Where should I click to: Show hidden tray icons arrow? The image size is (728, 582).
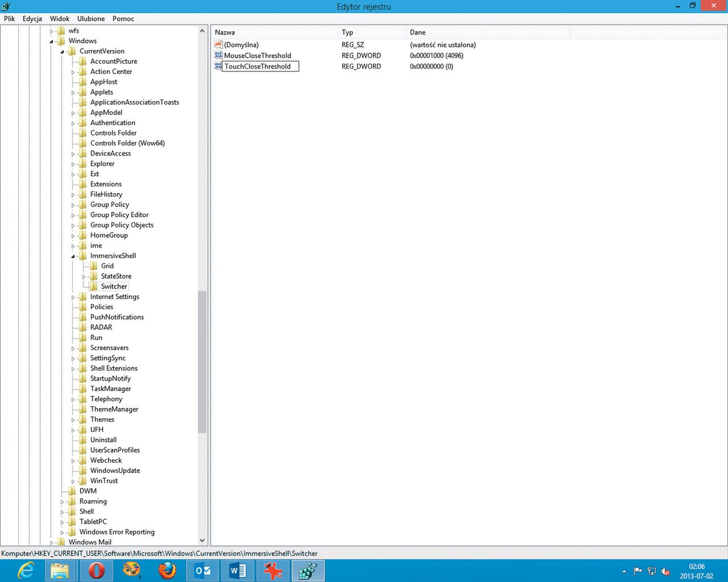click(x=624, y=571)
